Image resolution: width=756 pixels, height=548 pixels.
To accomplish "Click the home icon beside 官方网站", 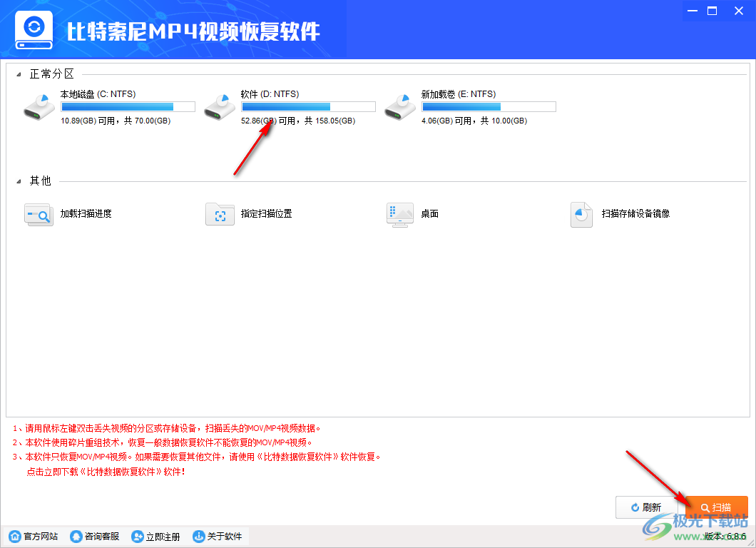I will pyautogui.click(x=15, y=537).
